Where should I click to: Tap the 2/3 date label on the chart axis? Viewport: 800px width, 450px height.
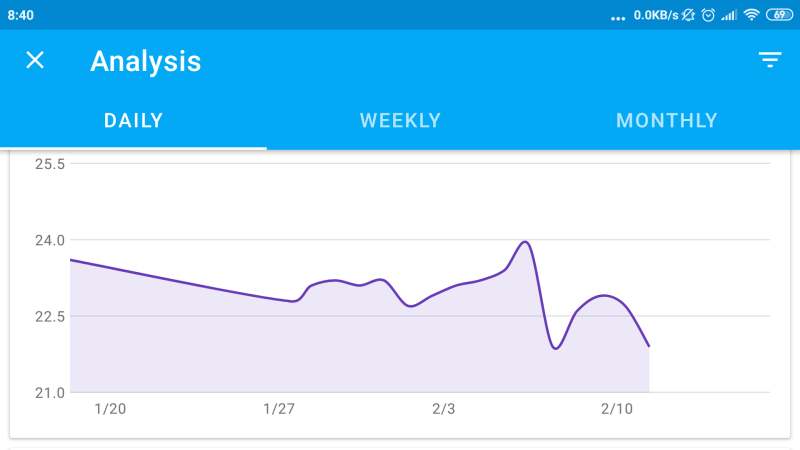[443, 409]
